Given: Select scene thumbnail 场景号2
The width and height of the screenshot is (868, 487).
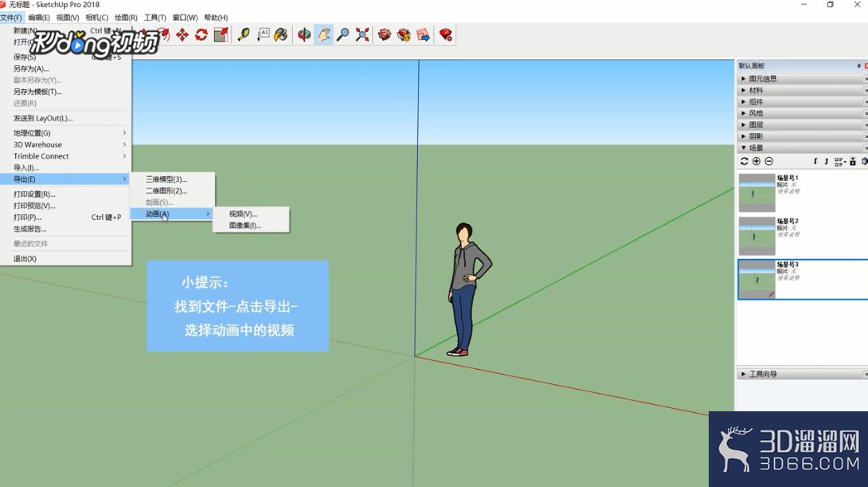Looking at the screenshot, I should click(x=757, y=236).
